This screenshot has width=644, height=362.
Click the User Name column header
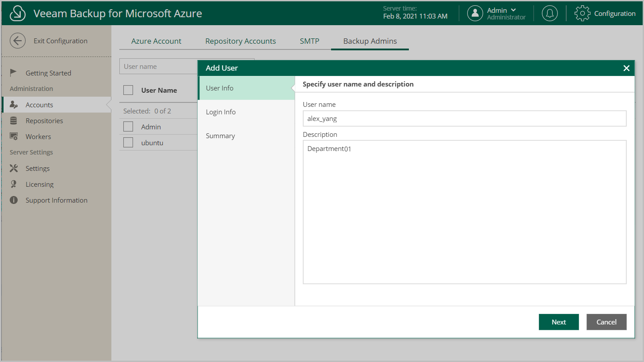[x=159, y=90]
